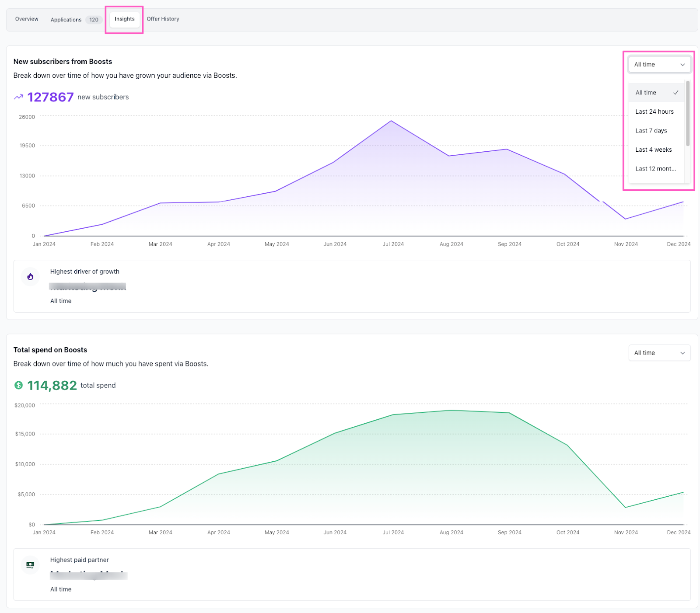Click the 120 applications count badge
This screenshot has width=700, height=613.
coord(94,20)
